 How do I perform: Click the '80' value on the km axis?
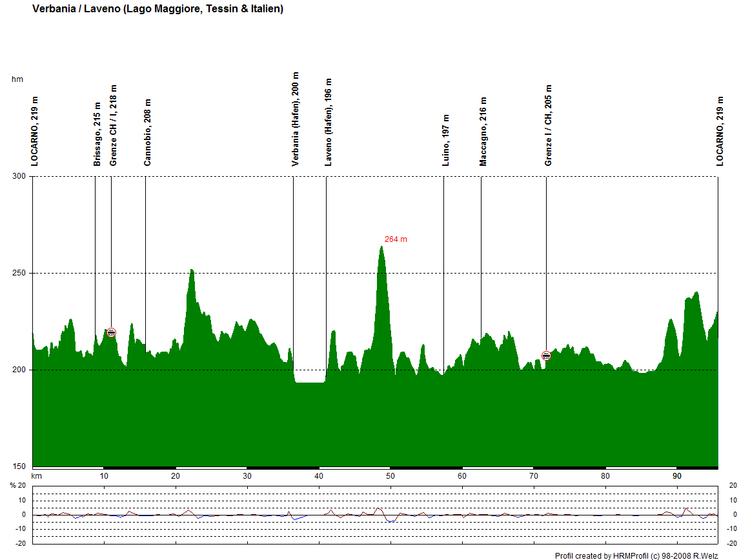click(605, 476)
